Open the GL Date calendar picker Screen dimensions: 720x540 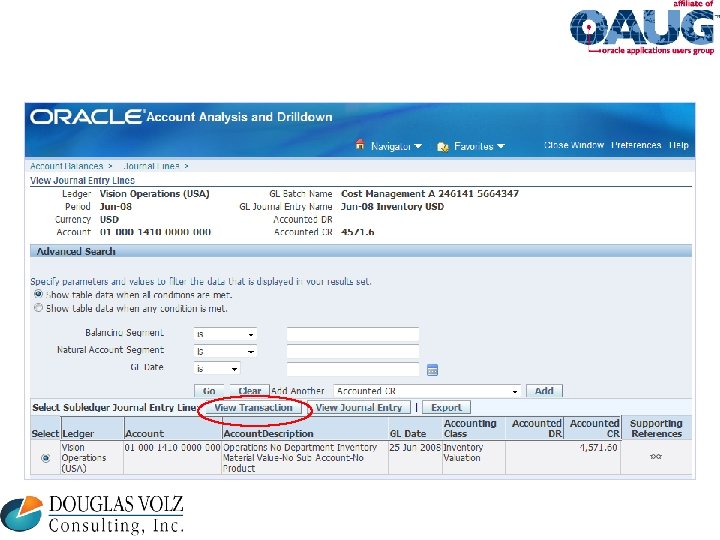(x=432, y=370)
